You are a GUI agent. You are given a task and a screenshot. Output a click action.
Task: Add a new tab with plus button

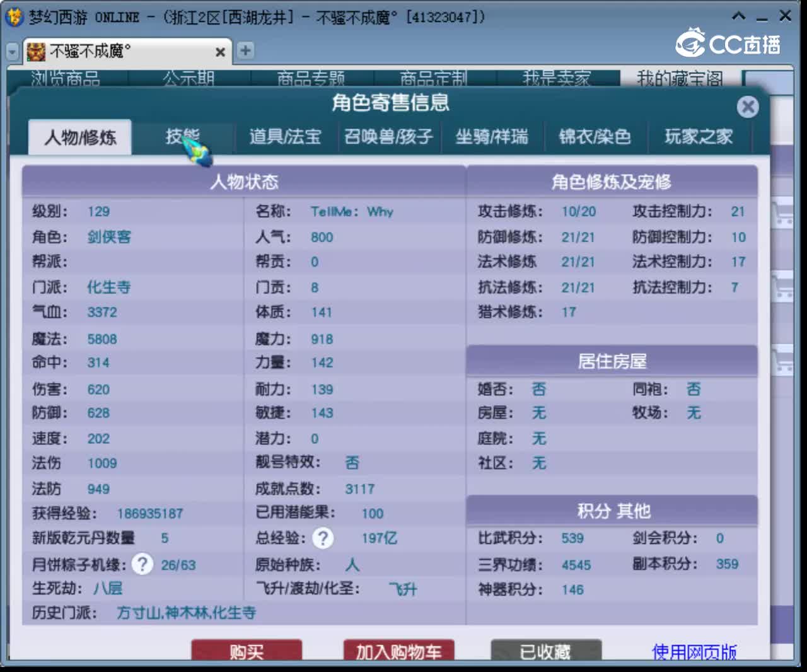pos(246,50)
